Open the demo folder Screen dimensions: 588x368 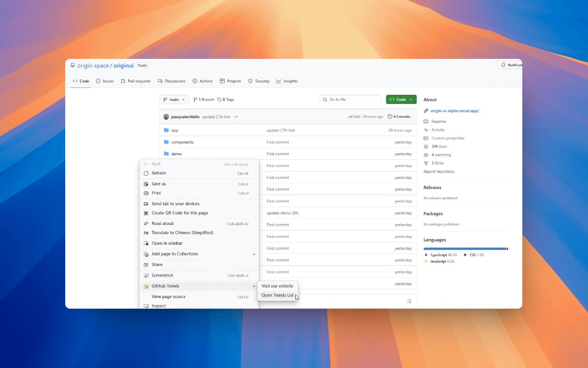pyautogui.click(x=176, y=154)
